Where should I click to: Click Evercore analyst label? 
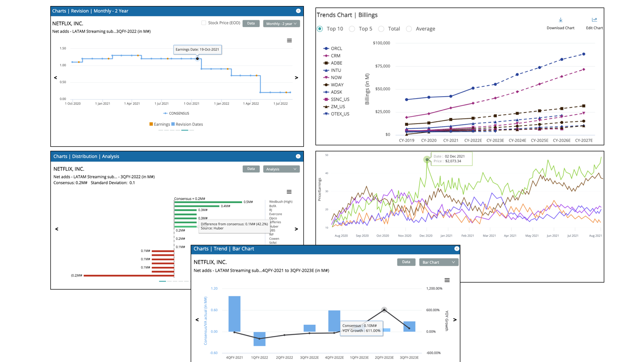(x=275, y=214)
